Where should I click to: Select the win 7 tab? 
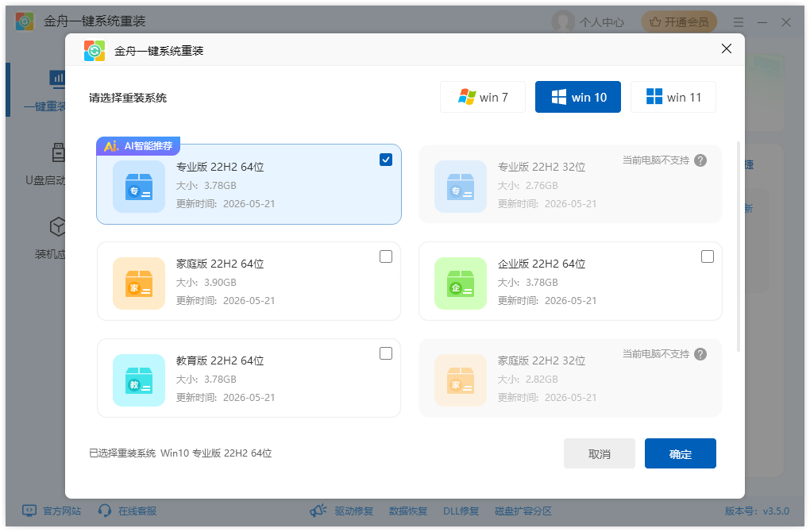(x=483, y=97)
